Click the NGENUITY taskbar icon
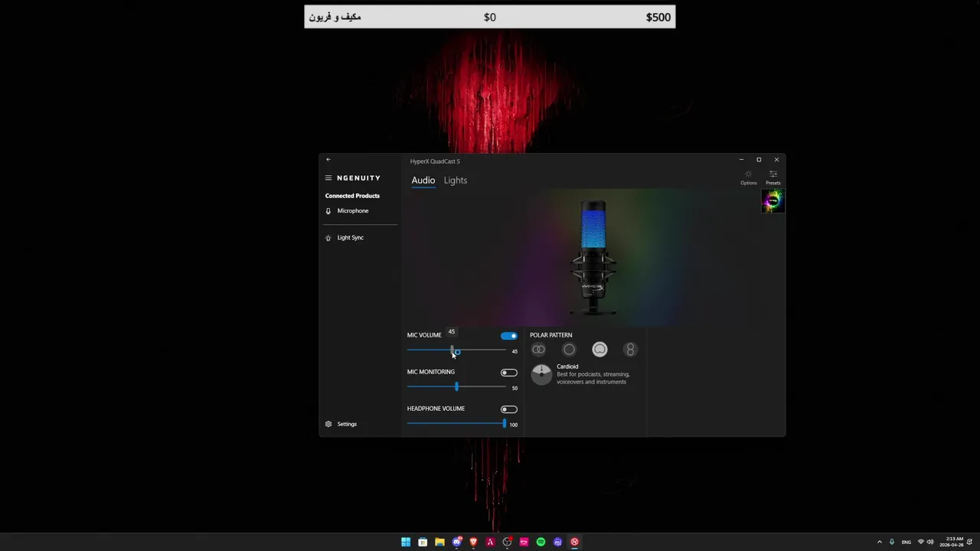 (574, 542)
